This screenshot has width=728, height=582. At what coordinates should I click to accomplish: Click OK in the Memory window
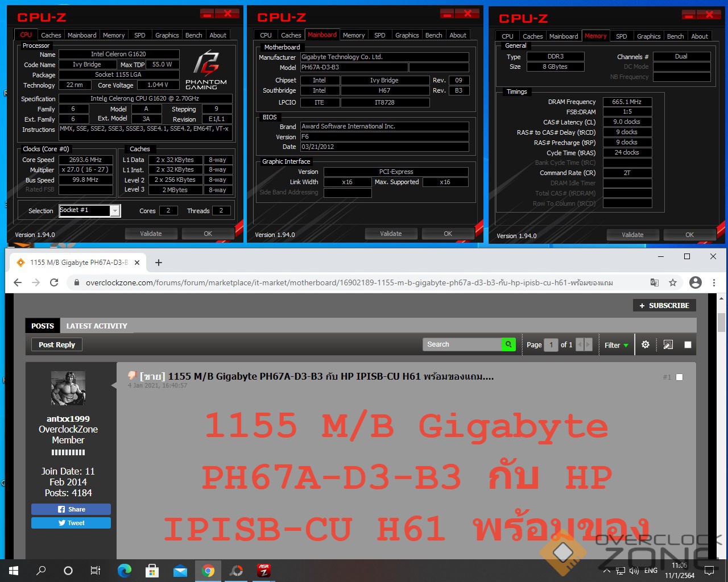pos(689,235)
